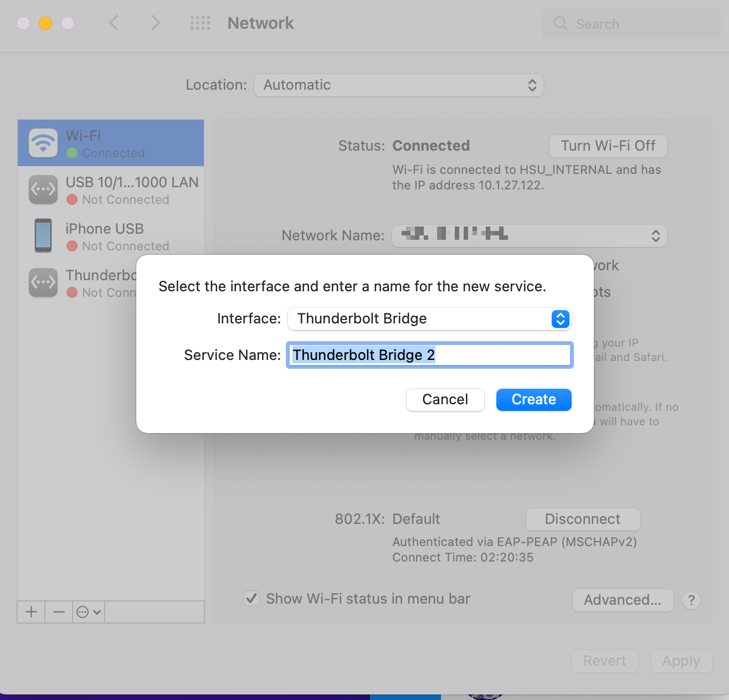Viewport: 729px width, 700px height.
Task: Click the Revert button
Action: click(605, 661)
